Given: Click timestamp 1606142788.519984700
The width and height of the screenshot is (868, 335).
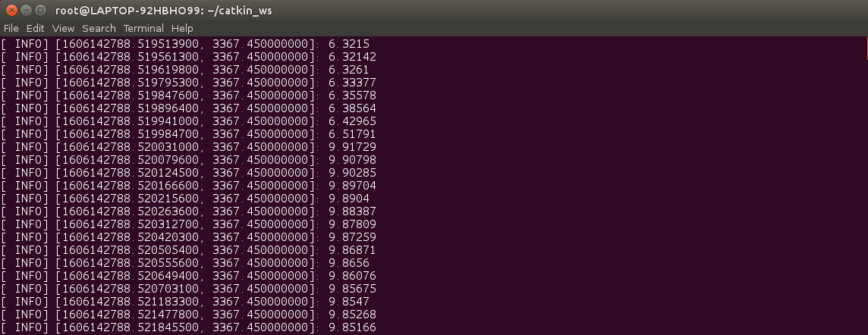Looking at the screenshot, I should tap(132, 134).
